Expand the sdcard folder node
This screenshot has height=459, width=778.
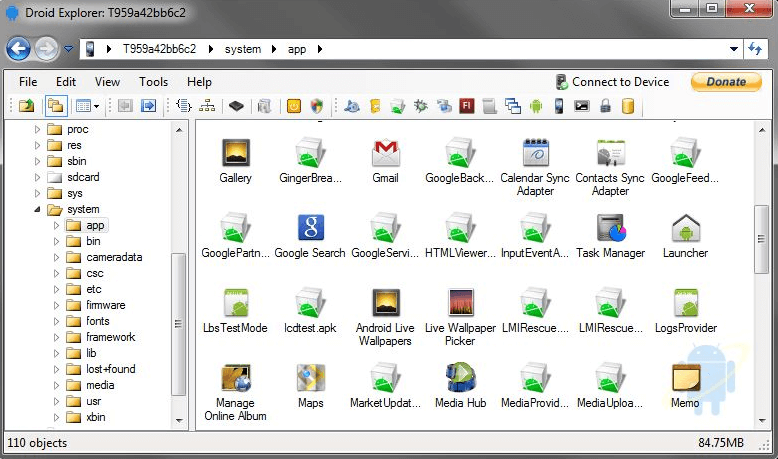coord(38,177)
